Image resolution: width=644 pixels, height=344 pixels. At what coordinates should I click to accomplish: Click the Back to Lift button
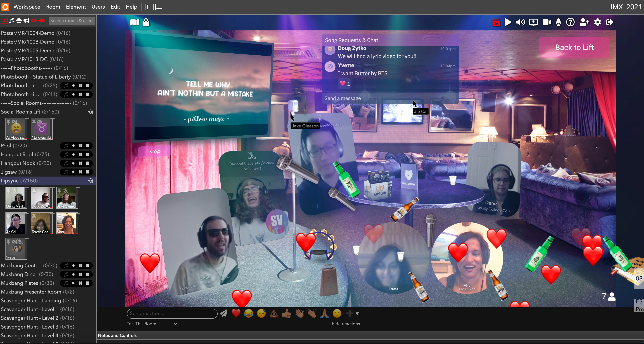(574, 47)
